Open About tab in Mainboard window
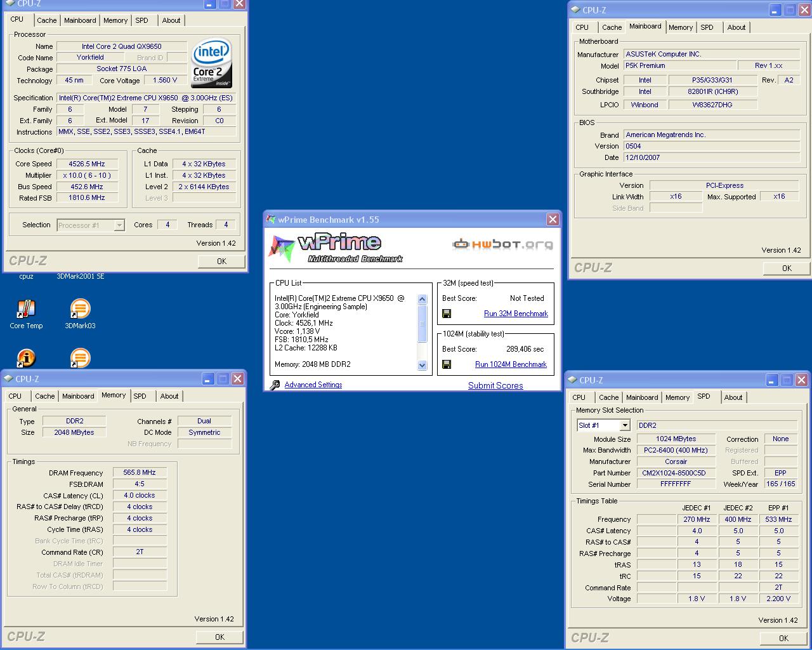The image size is (812, 650). pos(737,27)
